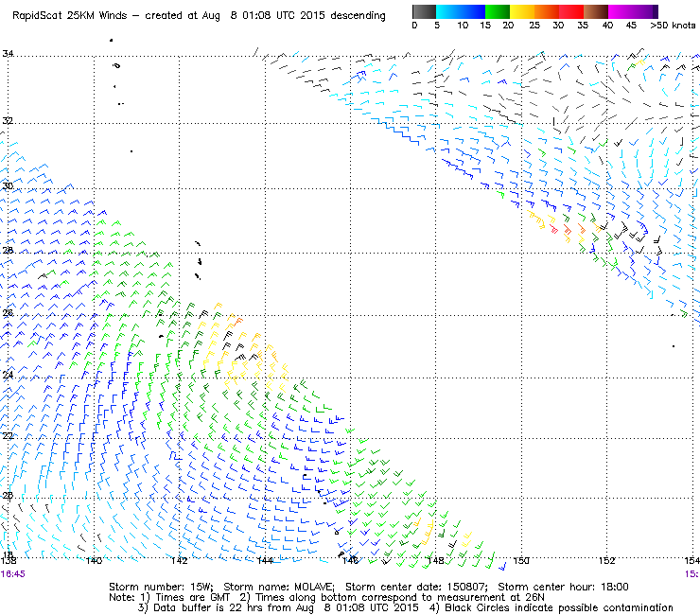Click the 'Black Circles indicate possible contamination' note
The width and height of the screenshot is (700, 615).
coord(559,607)
